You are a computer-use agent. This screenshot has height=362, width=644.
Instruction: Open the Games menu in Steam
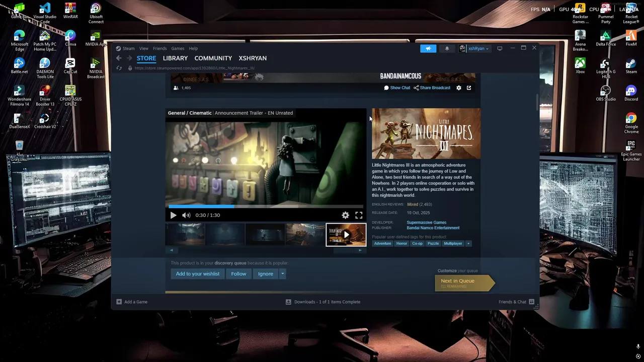tap(178, 48)
